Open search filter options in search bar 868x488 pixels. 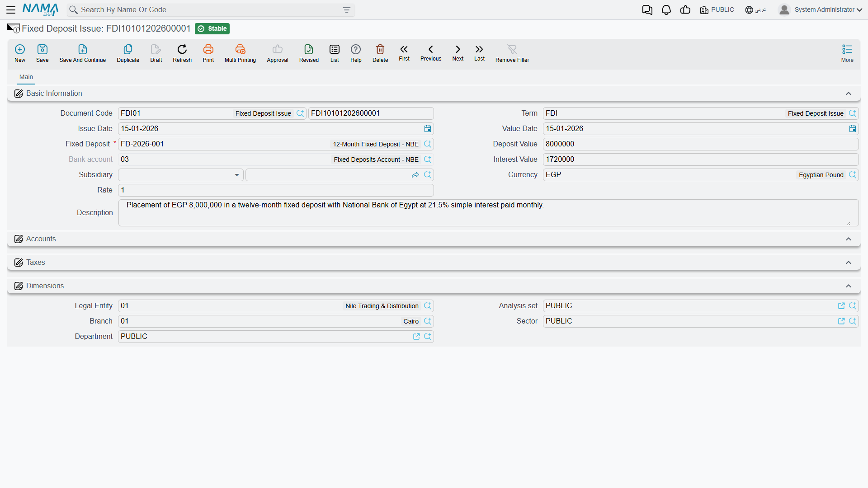347,10
